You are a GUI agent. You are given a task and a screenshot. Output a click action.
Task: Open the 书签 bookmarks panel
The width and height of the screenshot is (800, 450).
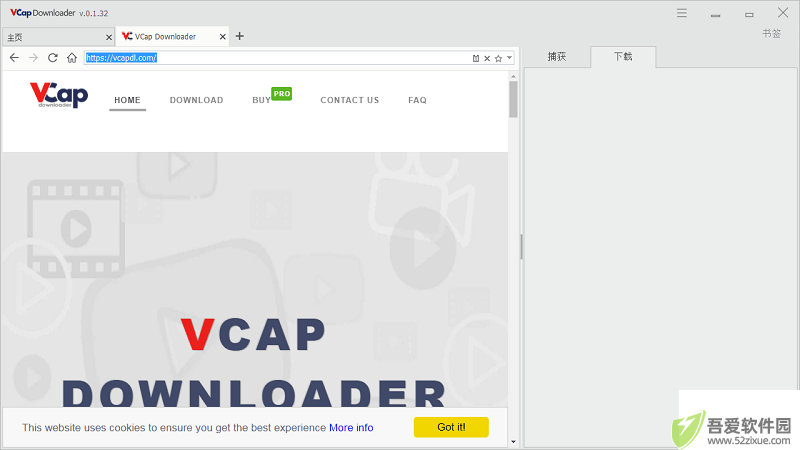(771, 34)
